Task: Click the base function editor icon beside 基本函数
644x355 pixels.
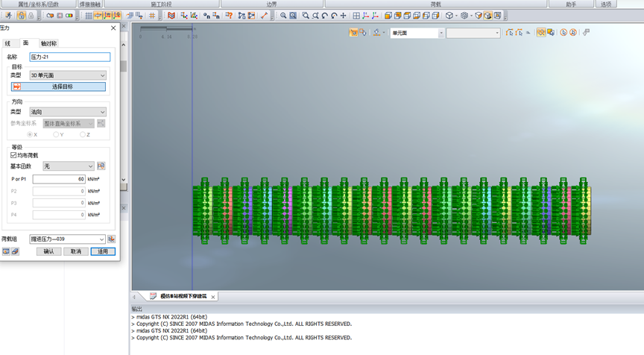Action: tap(101, 166)
